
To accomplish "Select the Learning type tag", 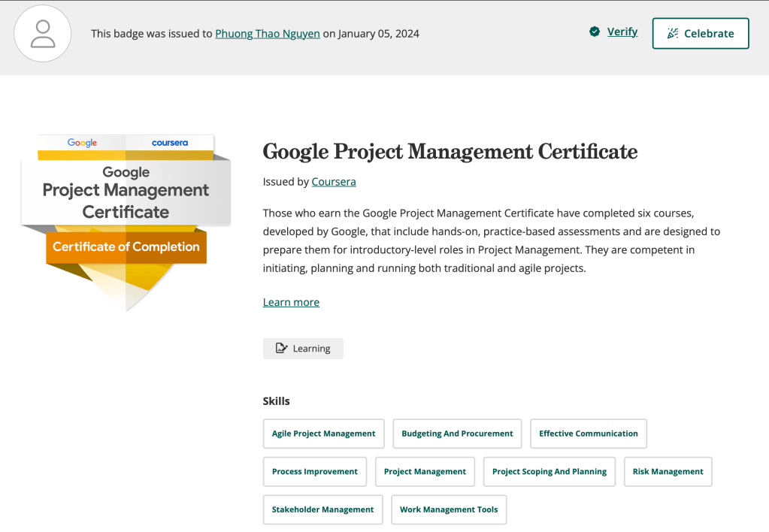I will [303, 349].
